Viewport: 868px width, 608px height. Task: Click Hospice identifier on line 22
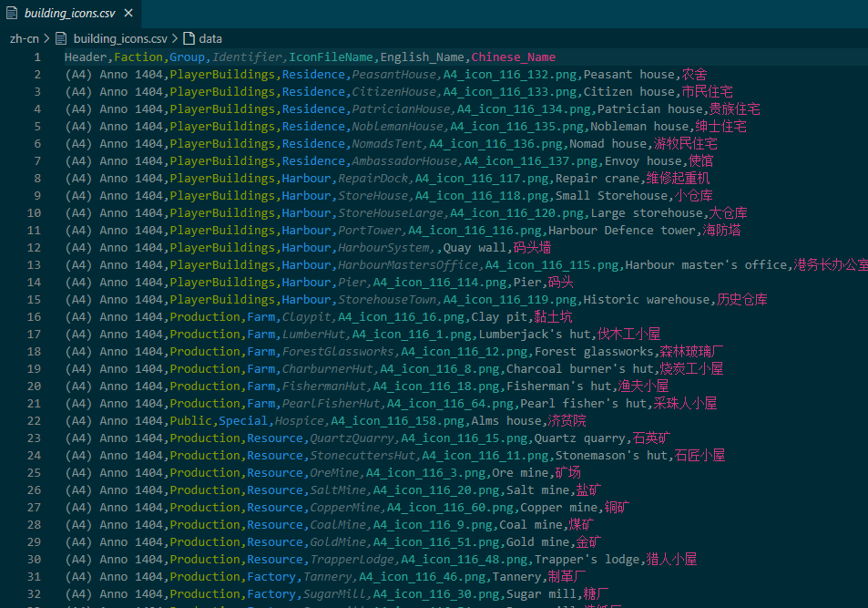click(300, 421)
